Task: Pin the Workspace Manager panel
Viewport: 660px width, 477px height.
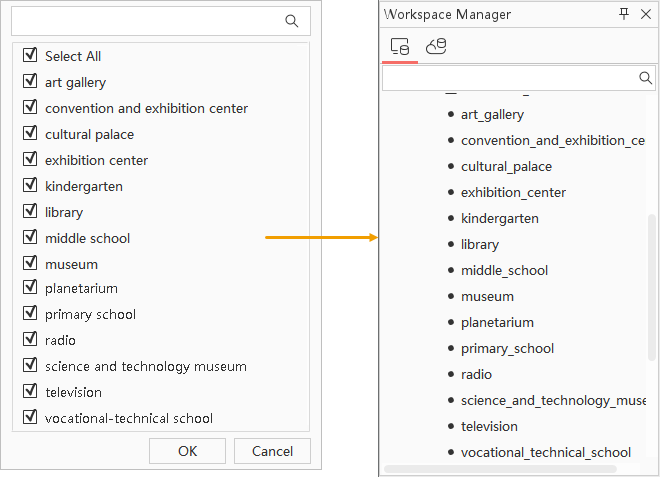Action: pos(624,14)
